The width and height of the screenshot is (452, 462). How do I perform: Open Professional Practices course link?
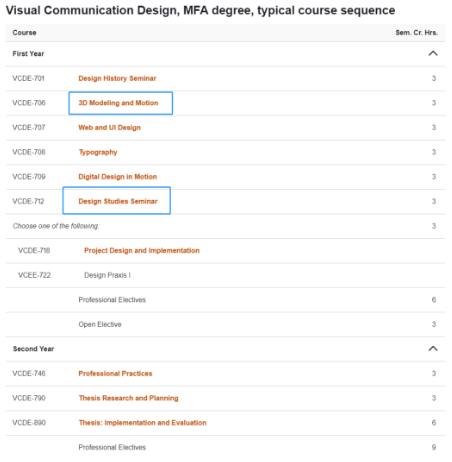[115, 373]
